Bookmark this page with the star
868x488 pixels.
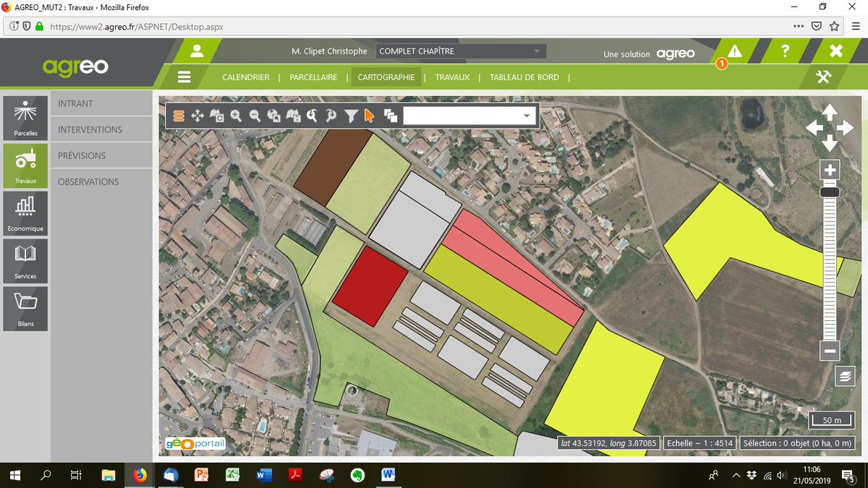point(834,26)
